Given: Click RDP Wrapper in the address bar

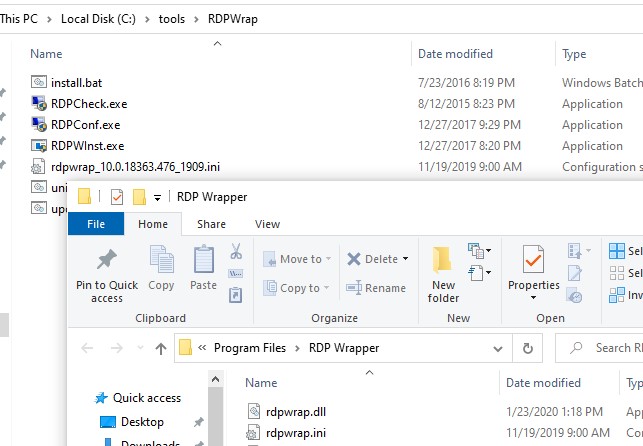Looking at the screenshot, I should (344, 348).
